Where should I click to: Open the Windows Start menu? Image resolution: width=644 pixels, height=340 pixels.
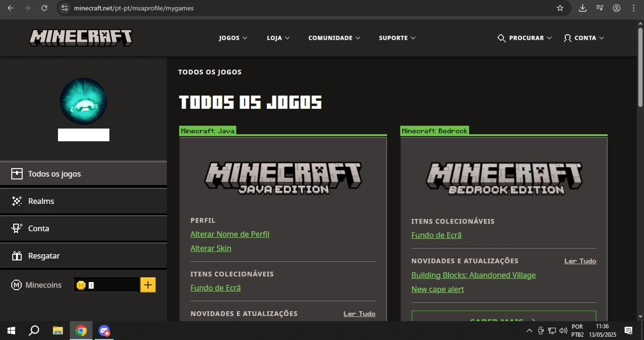click(x=11, y=331)
